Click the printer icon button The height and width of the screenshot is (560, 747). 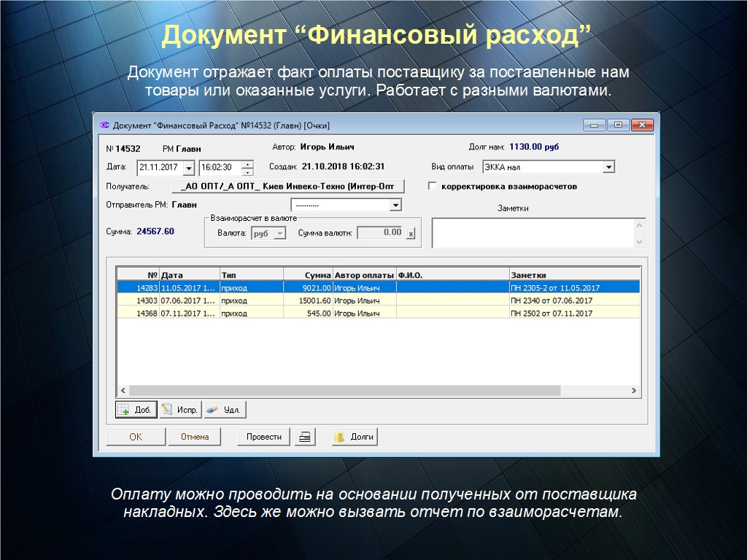pyautogui.click(x=306, y=437)
